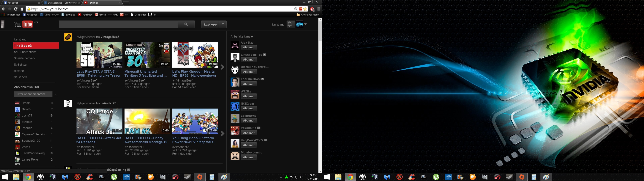Expand the Last opp dropdown arrow
This screenshot has height=181, width=644.
click(223, 24)
